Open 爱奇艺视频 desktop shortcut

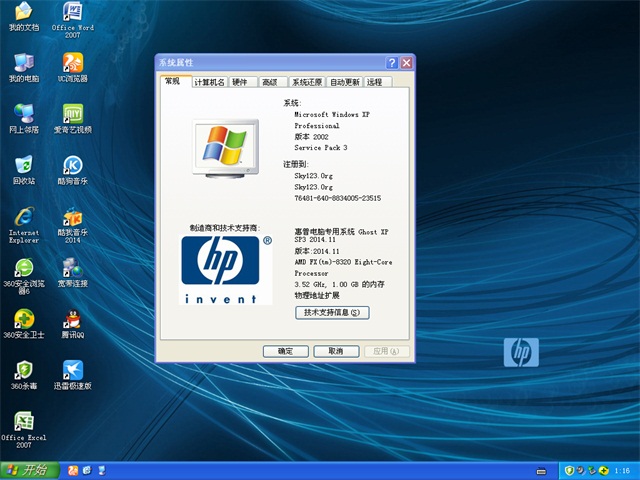pos(72,113)
